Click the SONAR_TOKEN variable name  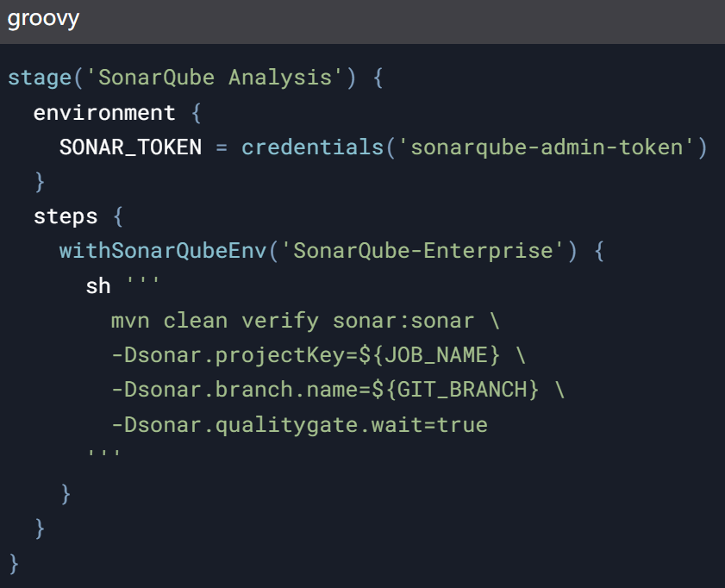click(x=130, y=147)
